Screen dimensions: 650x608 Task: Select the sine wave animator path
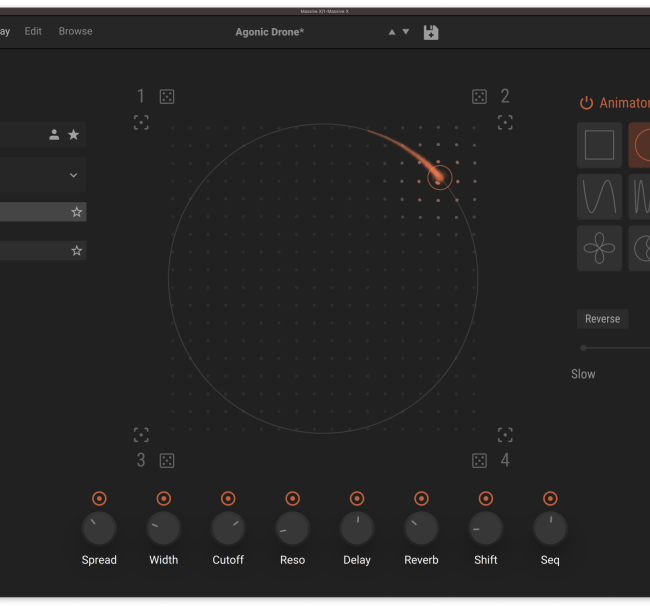[599, 196]
